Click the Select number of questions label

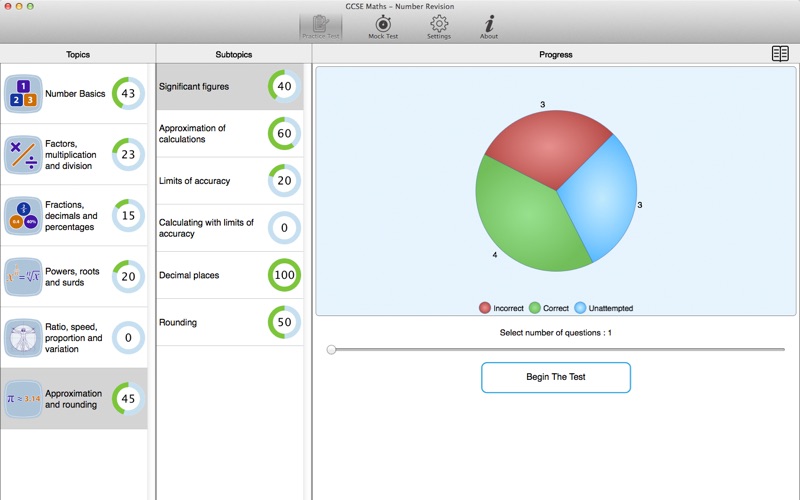(x=556, y=333)
